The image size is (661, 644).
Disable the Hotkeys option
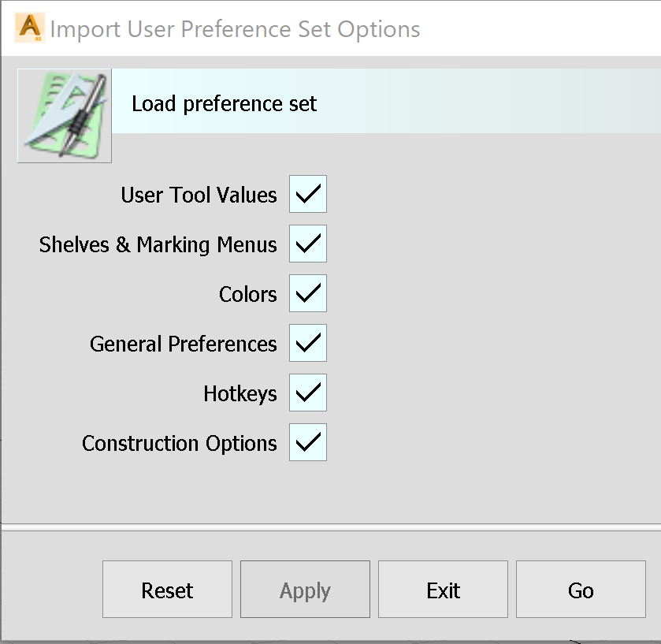point(307,393)
